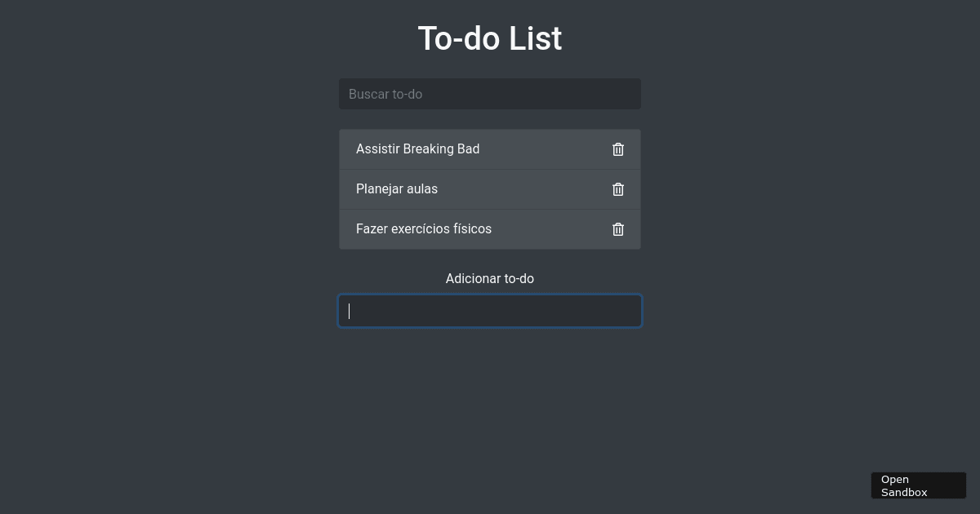Open the sandbox via the corner link
Image resolution: width=980 pixels, height=514 pixels.
918,485
